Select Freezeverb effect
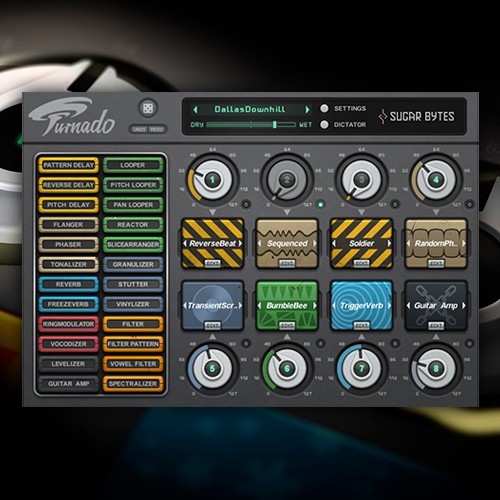 (x=68, y=304)
